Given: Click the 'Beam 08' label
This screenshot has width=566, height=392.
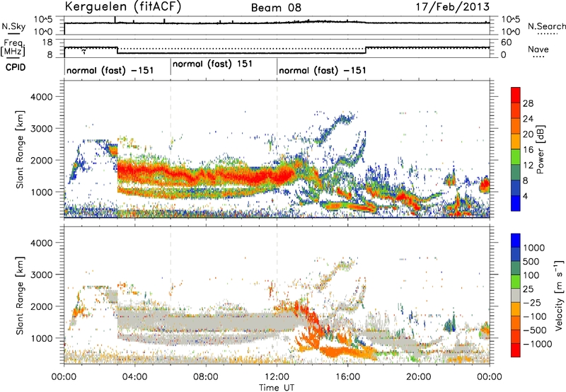Looking at the screenshot, I should (x=276, y=8).
